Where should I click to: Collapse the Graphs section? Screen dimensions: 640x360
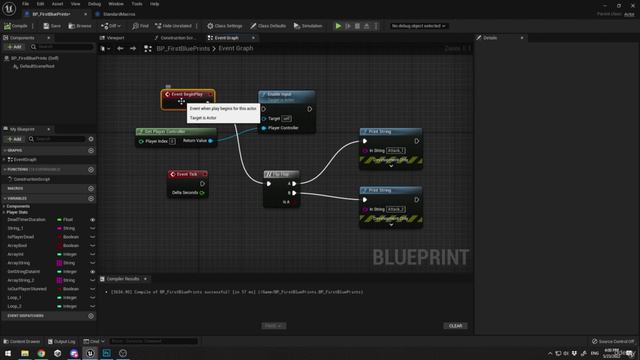click(4, 151)
